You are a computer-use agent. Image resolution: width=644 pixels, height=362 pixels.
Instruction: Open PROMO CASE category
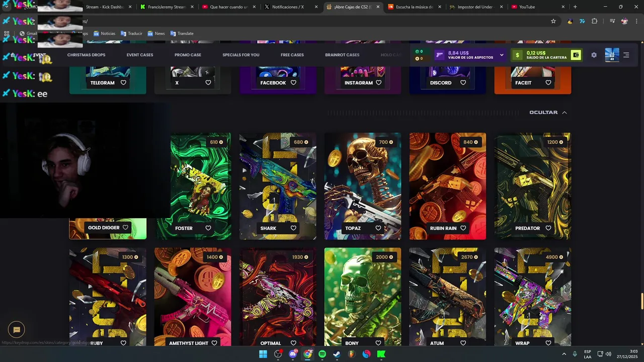click(x=188, y=55)
